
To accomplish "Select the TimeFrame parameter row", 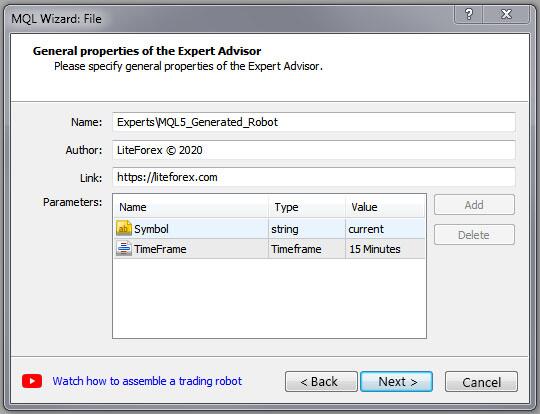I will 269,249.
